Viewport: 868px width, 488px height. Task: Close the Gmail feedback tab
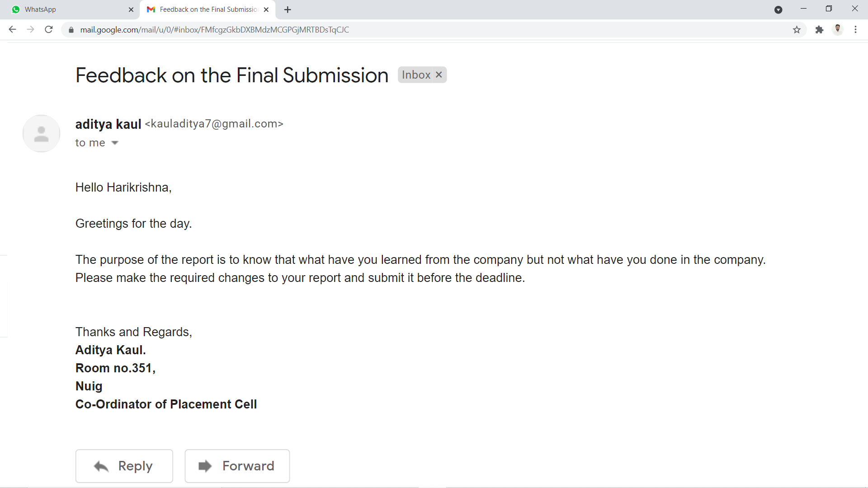click(x=266, y=9)
